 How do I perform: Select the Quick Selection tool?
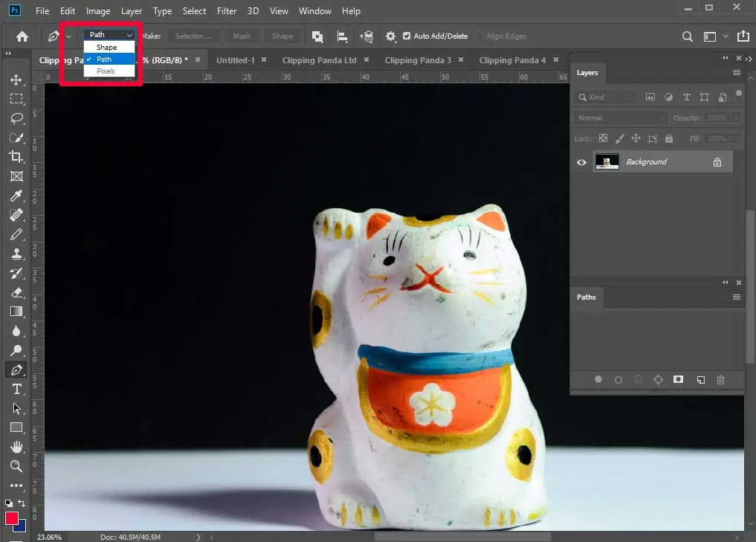16,138
